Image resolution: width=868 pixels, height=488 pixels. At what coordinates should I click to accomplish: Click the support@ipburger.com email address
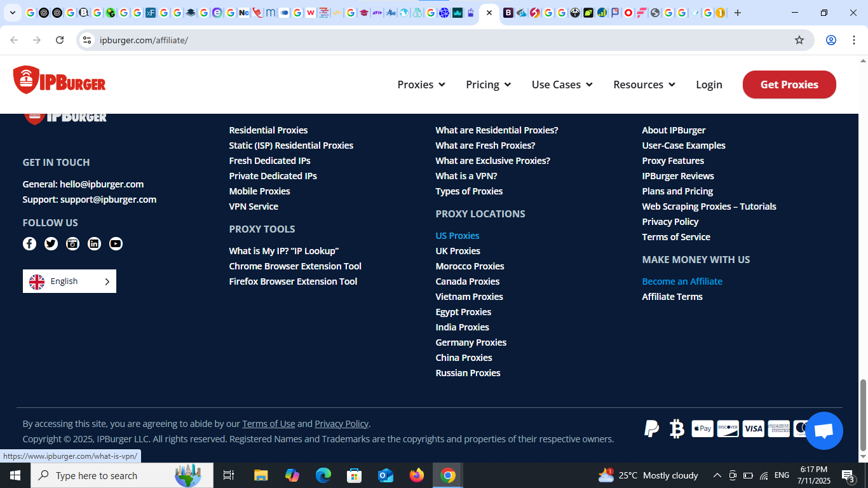click(108, 200)
